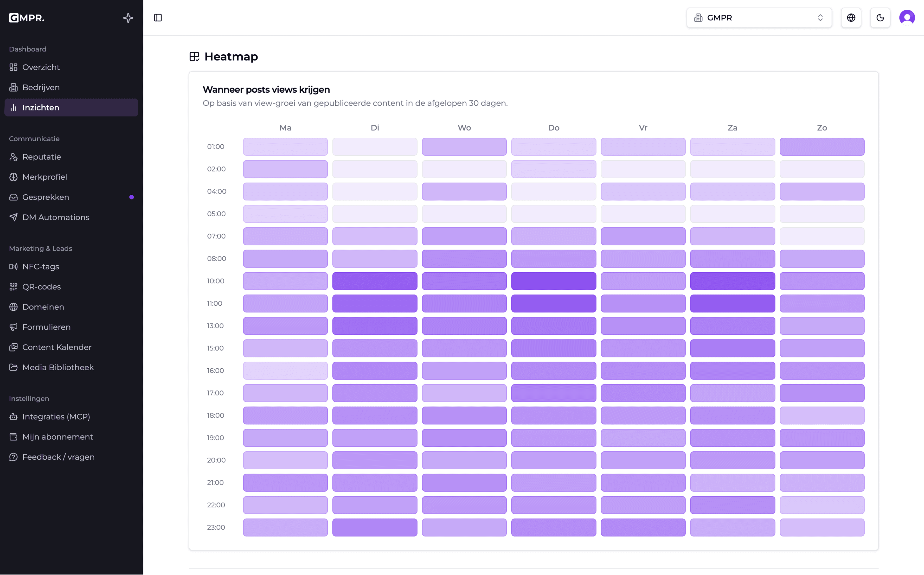The height and width of the screenshot is (575, 924).
Task: Click the 'Do' column header
Action: pos(554,128)
